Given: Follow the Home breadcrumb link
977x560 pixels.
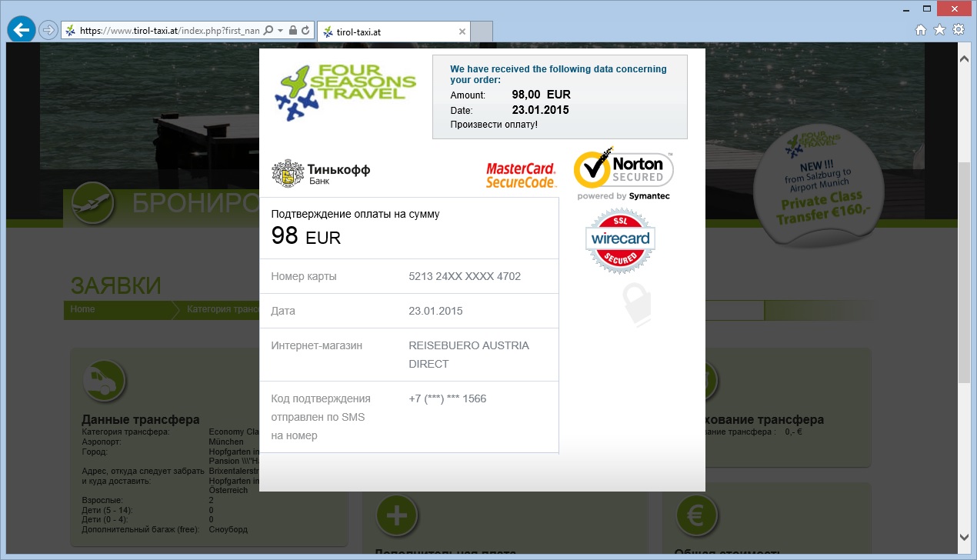Looking at the screenshot, I should pos(82,309).
